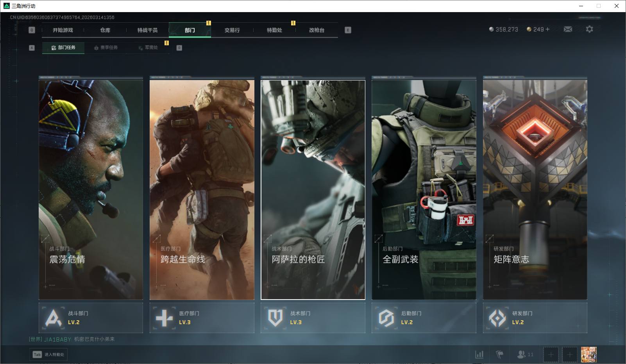Viewport: 626px width, 364px height.
Task: Switch to the 仓库 tab
Action: click(x=105, y=30)
